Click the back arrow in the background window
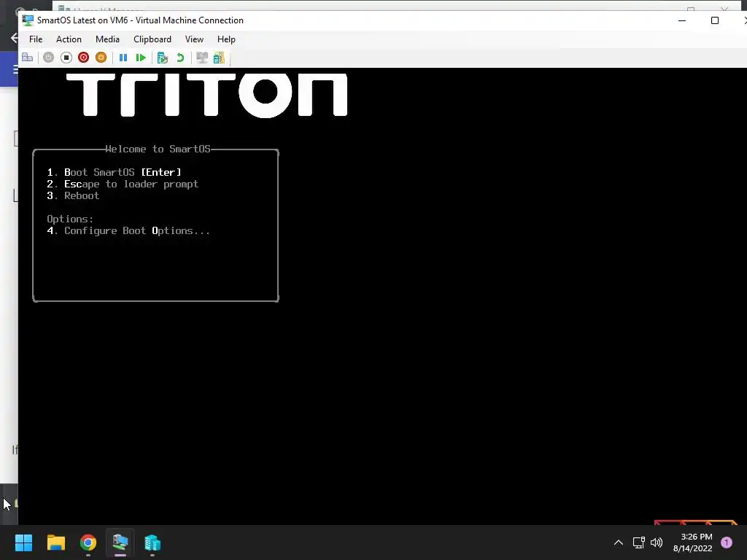 pyautogui.click(x=15, y=38)
